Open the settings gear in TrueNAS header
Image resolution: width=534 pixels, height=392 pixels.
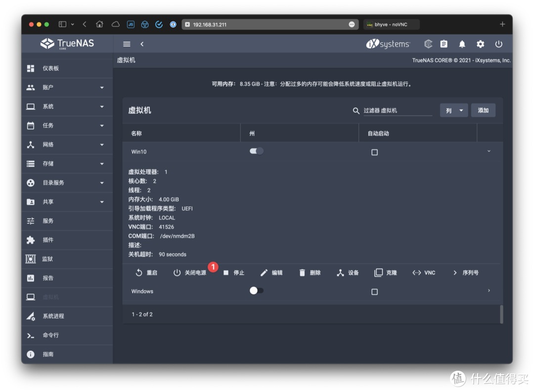(x=480, y=44)
